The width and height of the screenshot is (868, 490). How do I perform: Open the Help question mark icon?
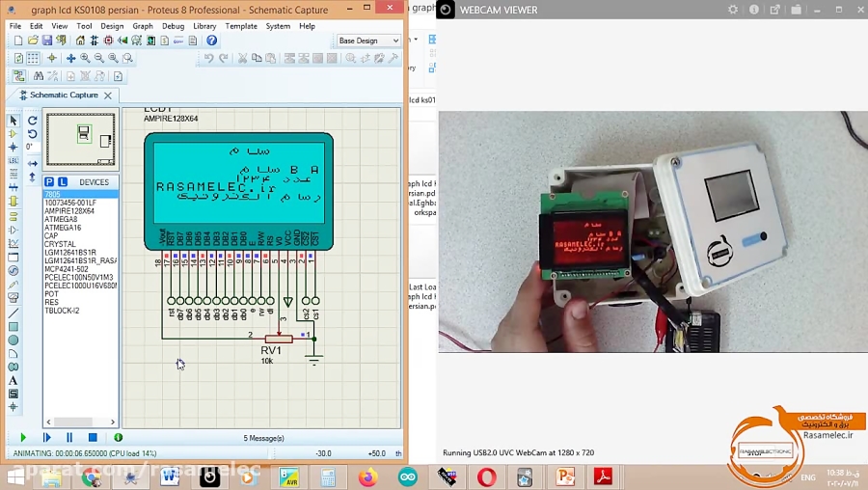click(x=211, y=41)
